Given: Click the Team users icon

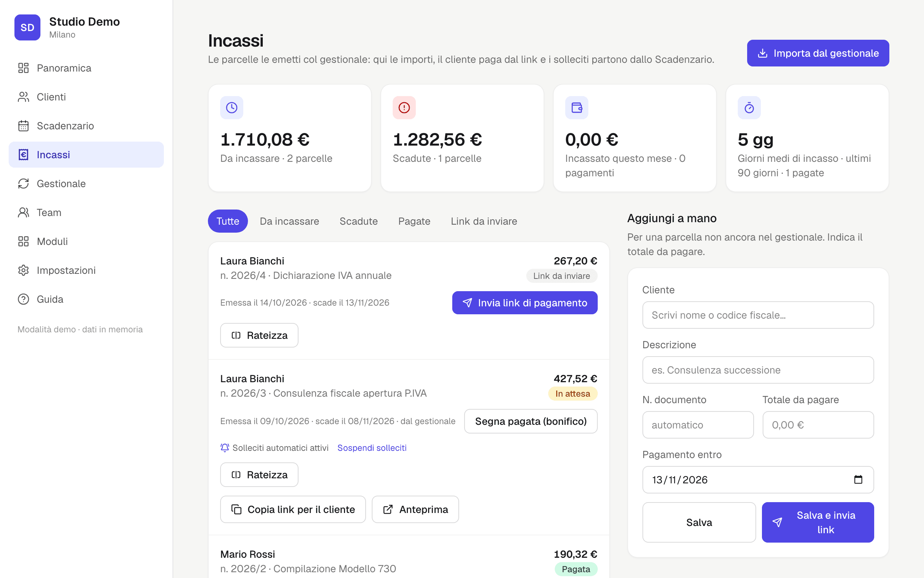Looking at the screenshot, I should tap(23, 212).
